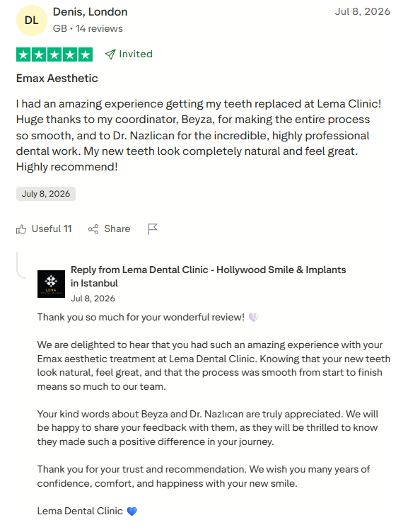
Task: Click the DL reviewer avatar circle
Action: 32,21
